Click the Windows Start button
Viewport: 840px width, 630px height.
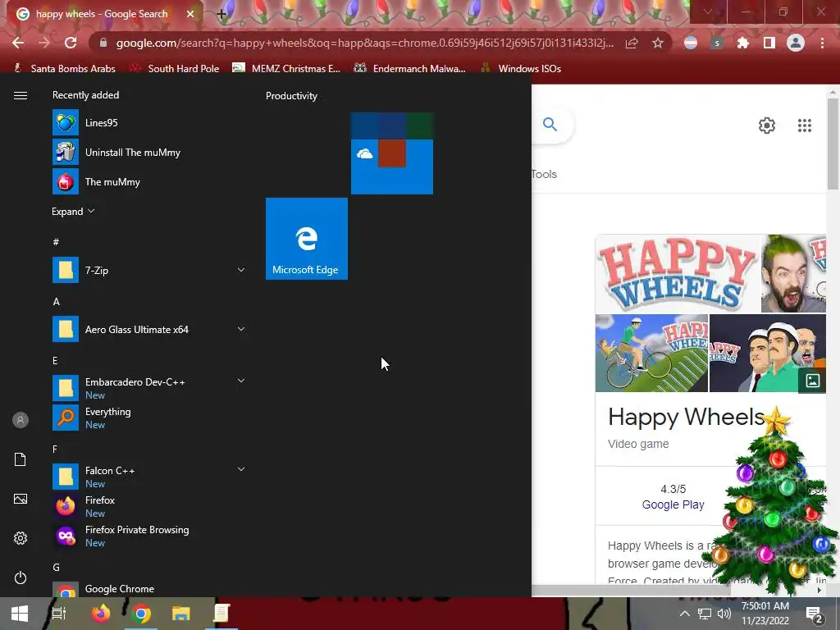[x=20, y=614]
